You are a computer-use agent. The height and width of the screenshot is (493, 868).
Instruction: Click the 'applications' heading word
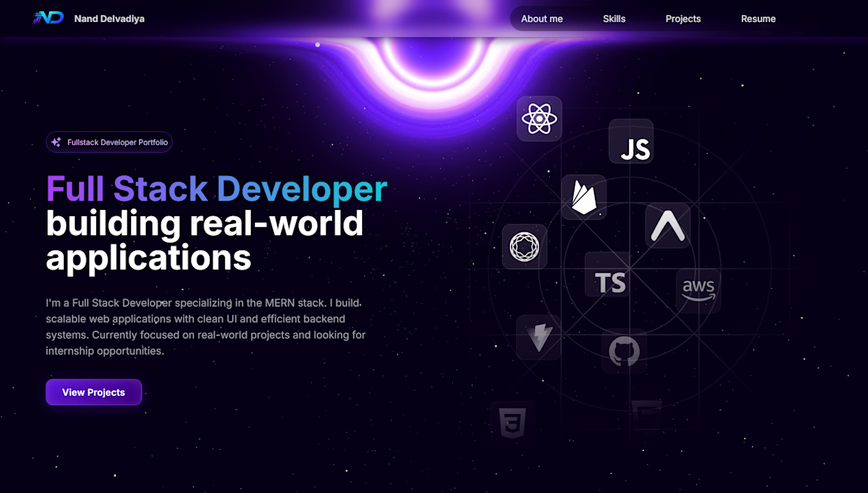click(148, 258)
